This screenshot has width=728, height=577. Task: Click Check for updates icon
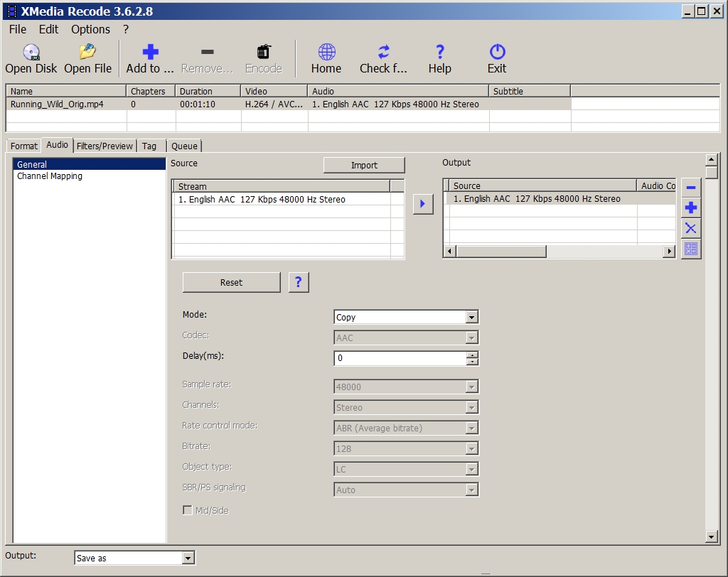[383, 52]
